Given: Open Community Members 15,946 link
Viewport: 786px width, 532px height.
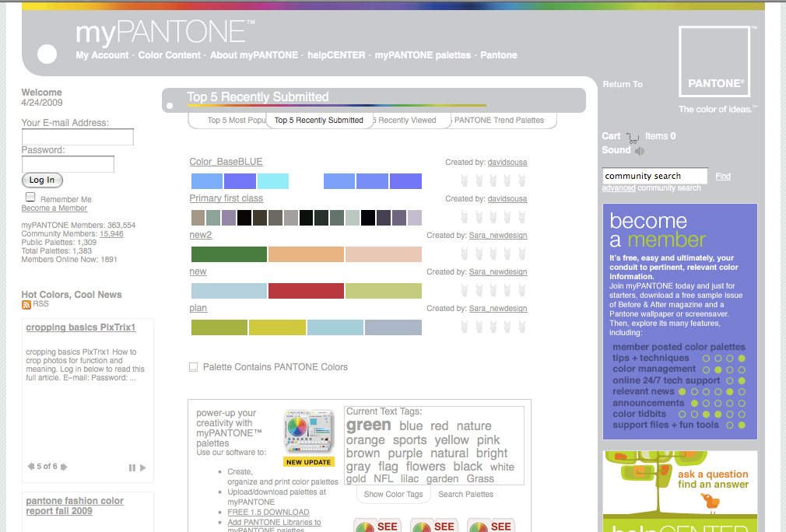Looking at the screenshot, I should [111, 234].
